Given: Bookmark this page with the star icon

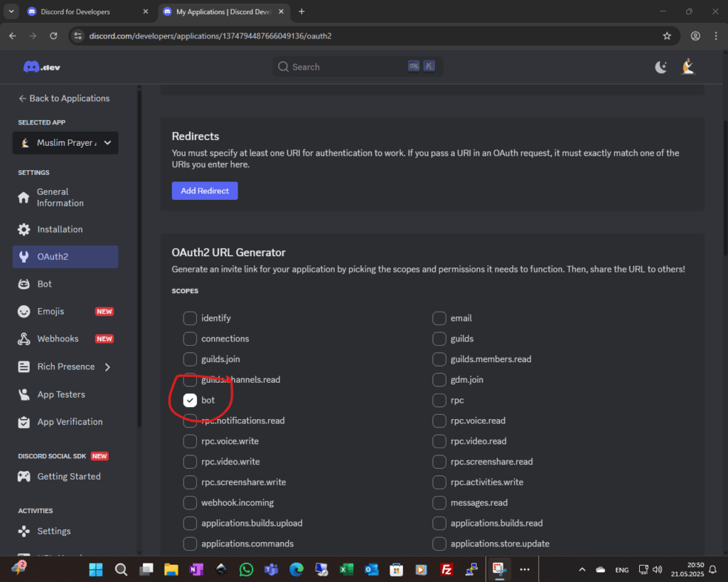Looking at the screenshot, I should (667, 36).
